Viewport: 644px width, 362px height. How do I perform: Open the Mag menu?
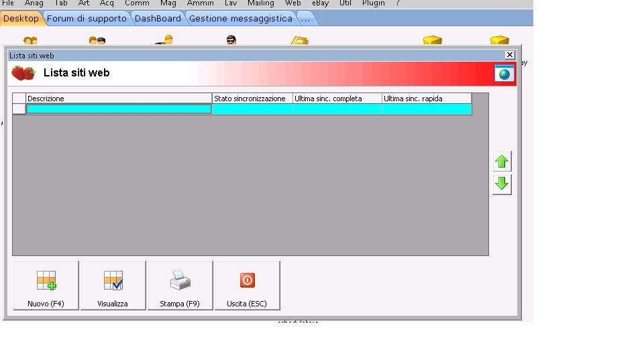(x=168, y=3)
